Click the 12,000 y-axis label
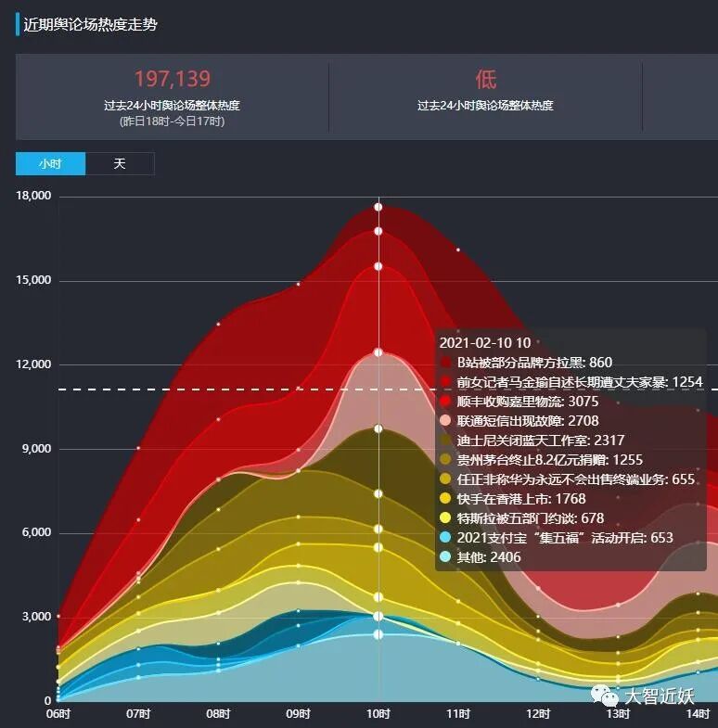This screenshot has width=718, height=728. pyautogui.click(x=33, y=364)
